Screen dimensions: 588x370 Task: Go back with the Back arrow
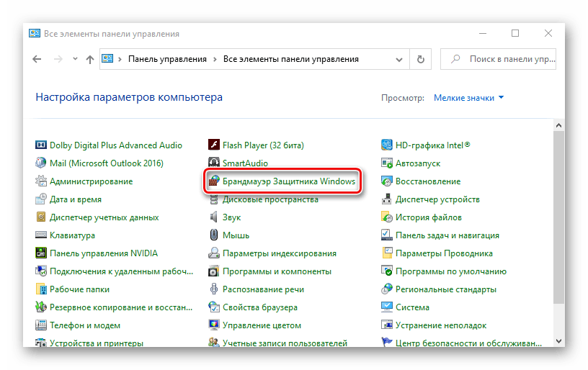coord(37,59)
